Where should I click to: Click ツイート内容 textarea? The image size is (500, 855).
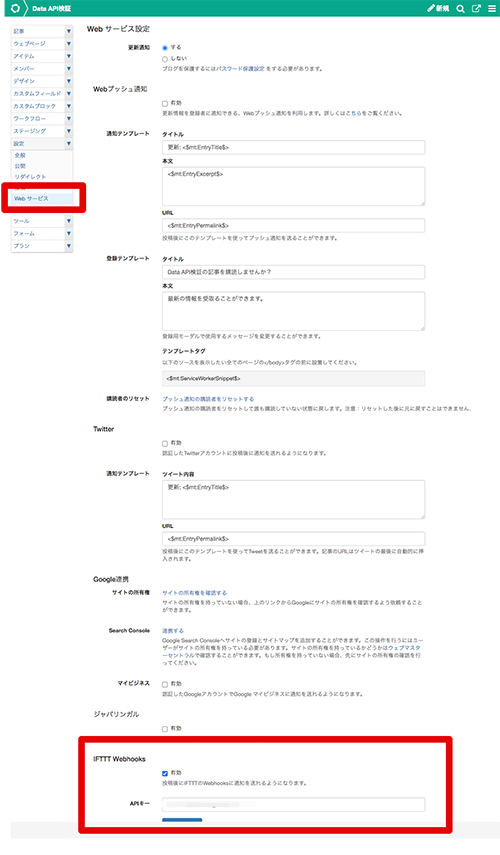tap(293, 499)
